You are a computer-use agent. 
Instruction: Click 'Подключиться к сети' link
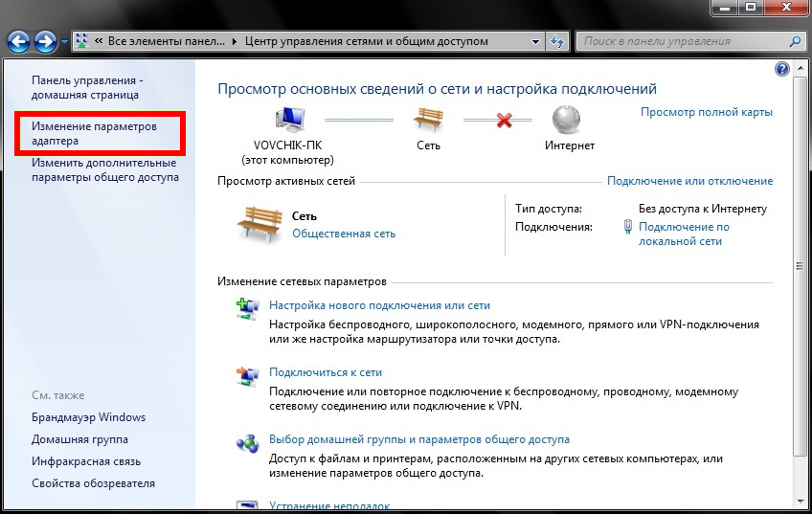point(326,372)
